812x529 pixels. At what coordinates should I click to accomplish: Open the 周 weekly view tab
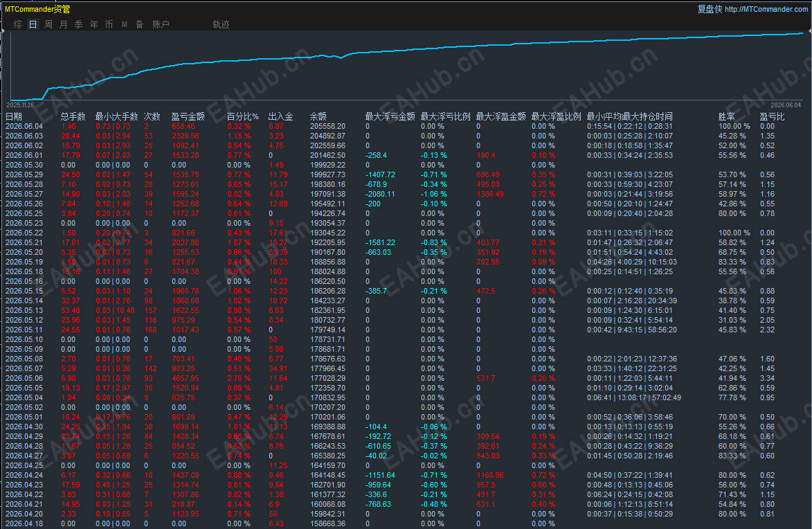point(48,24)
